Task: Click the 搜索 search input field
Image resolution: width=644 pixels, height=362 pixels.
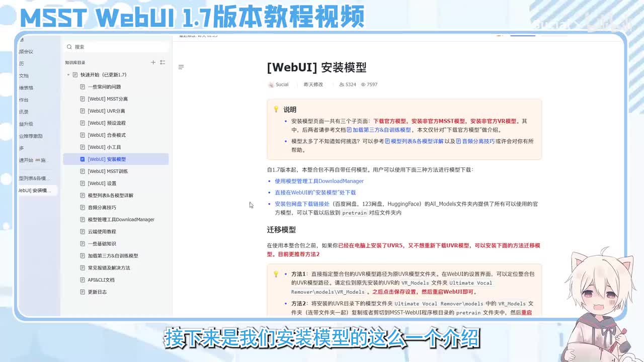Action: click(116, 47)
